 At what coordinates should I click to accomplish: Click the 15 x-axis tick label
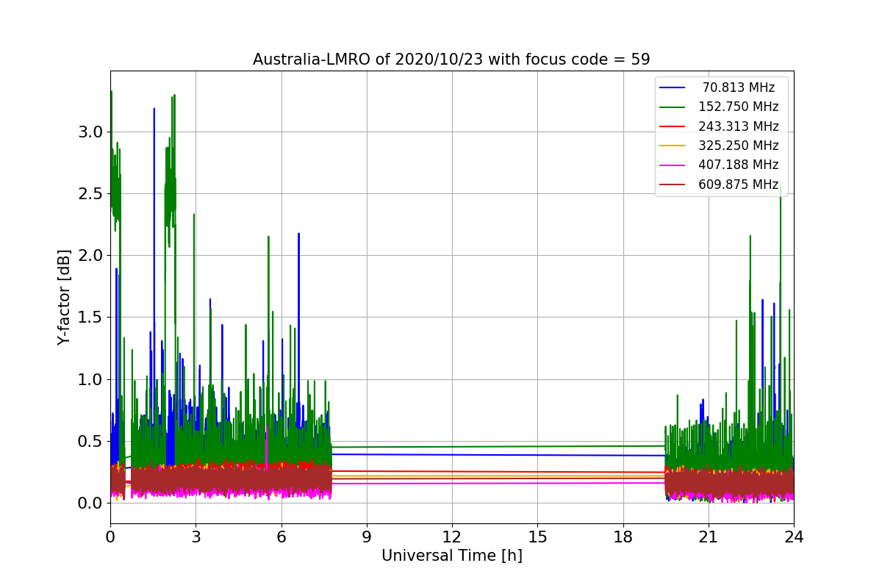point(537,537)
